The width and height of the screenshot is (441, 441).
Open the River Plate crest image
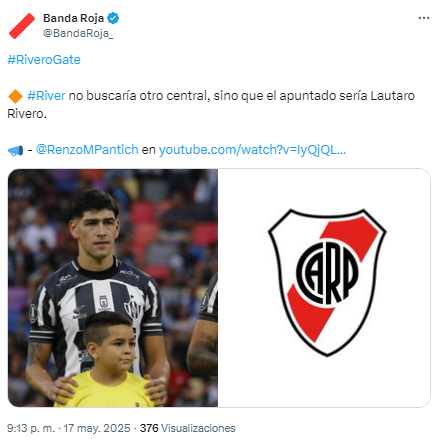pos(324,288)
